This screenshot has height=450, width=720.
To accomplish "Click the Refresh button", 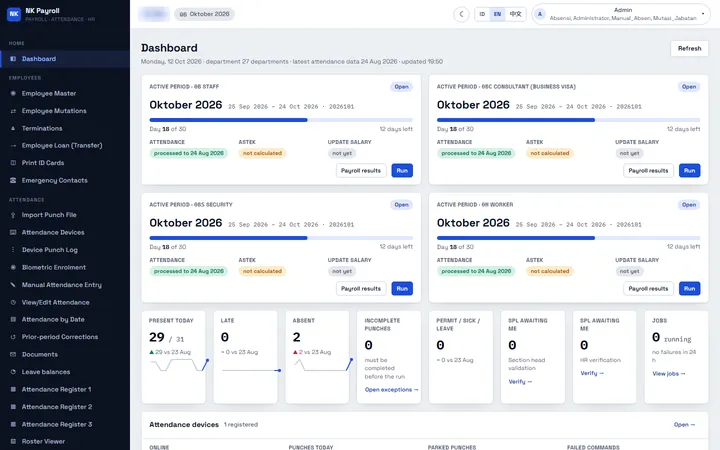I will (689, 48).
